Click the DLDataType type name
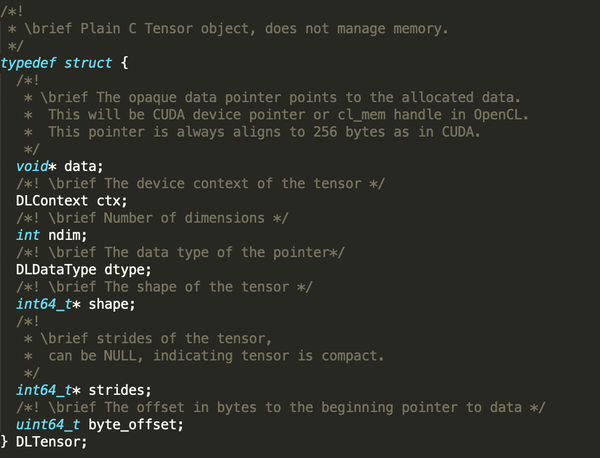600x458 pixels. (x=57, y=269)
